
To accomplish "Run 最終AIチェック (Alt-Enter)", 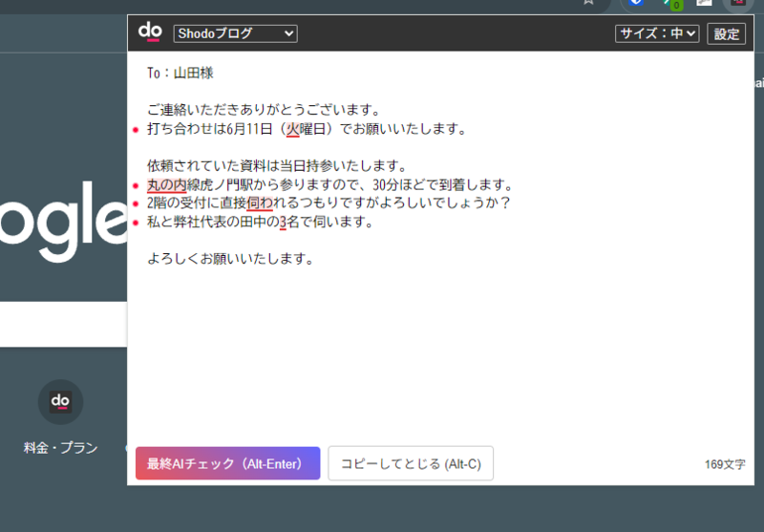I will click(227, 463).
